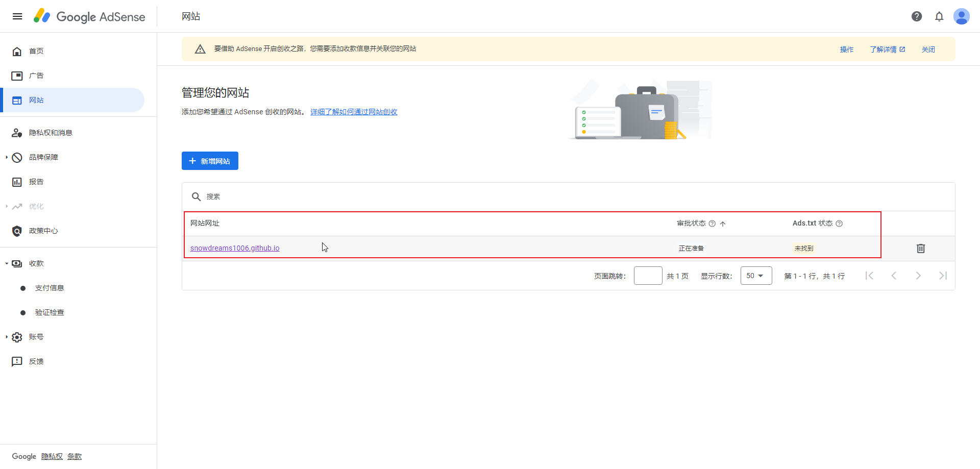Delete the snowdreams1006.github.io site with trash icon

(921, 249)
